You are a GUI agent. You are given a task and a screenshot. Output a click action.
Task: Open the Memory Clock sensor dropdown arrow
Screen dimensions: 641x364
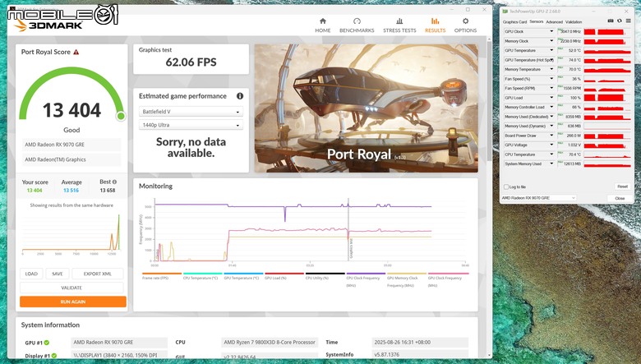551,41
